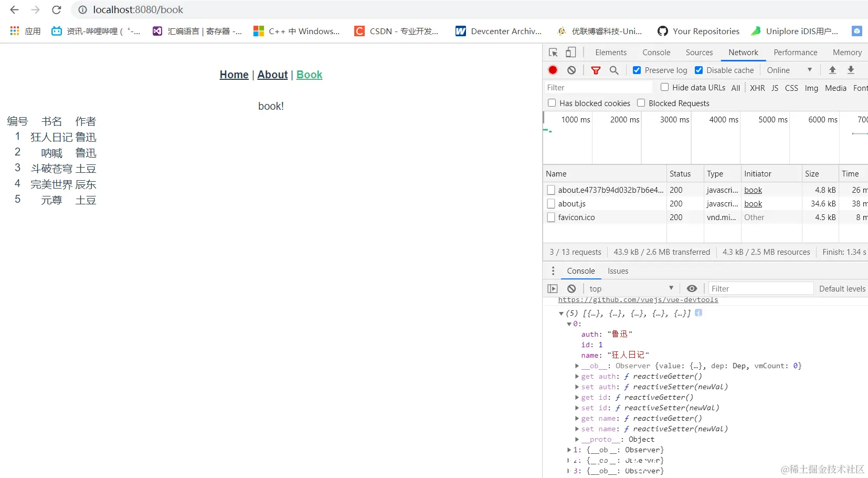Clear the console output icon
Image resolution: width=868 pixels, height=478 pixels.
click(x=571, y=288)
